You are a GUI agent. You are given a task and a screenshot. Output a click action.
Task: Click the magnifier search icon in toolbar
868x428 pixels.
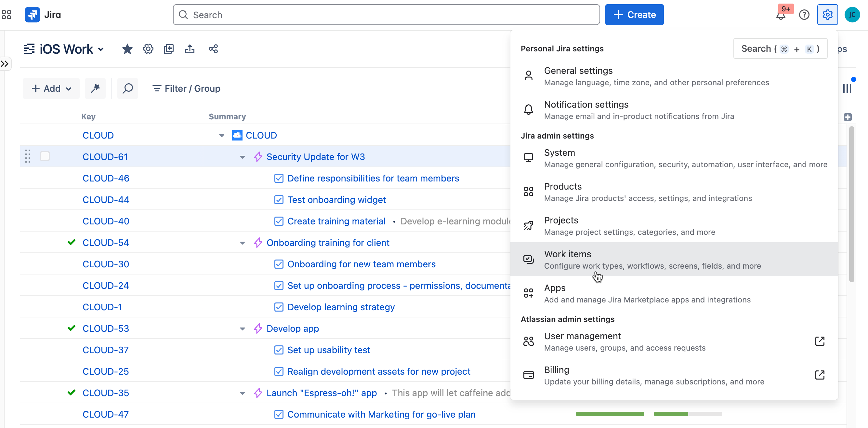pyautogui.click(x=128, y=88)
